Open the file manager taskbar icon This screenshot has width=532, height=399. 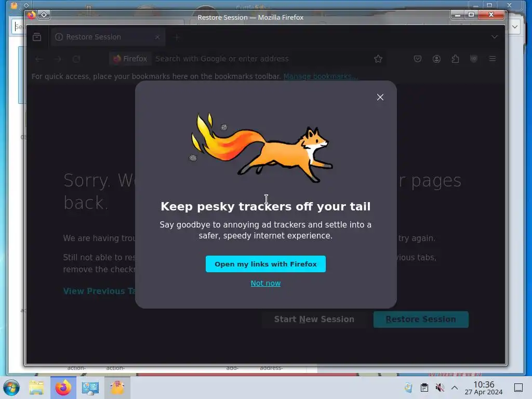pyautogui.click(x=36, y=388)
